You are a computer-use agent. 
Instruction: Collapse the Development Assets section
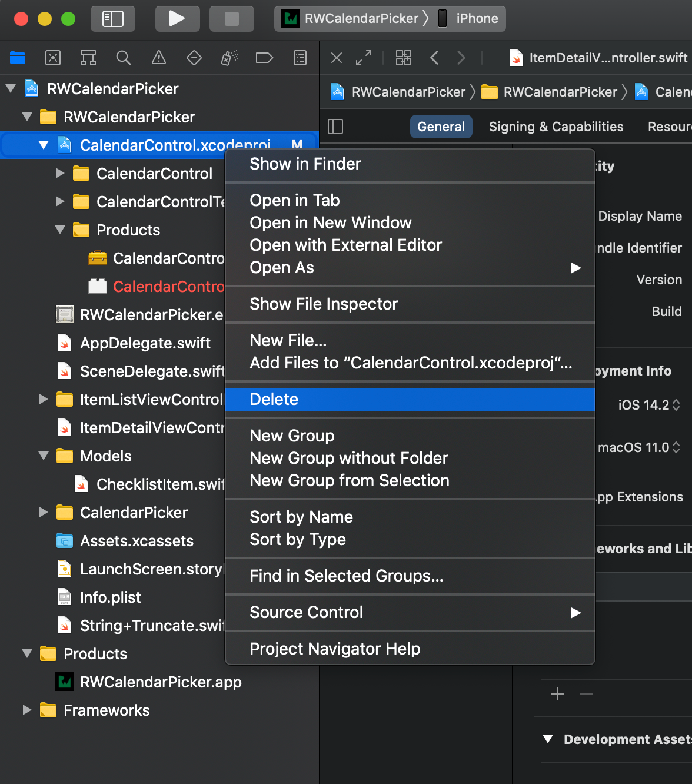(548, 739)
